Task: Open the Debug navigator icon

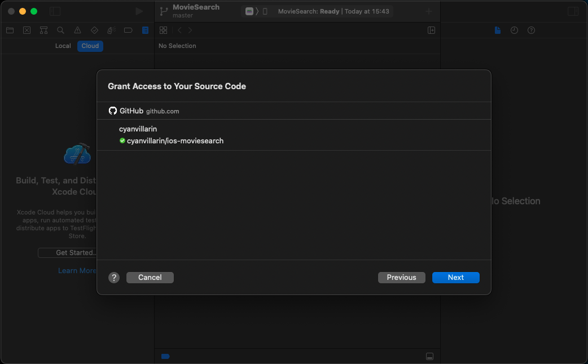Action: (111, 30)
